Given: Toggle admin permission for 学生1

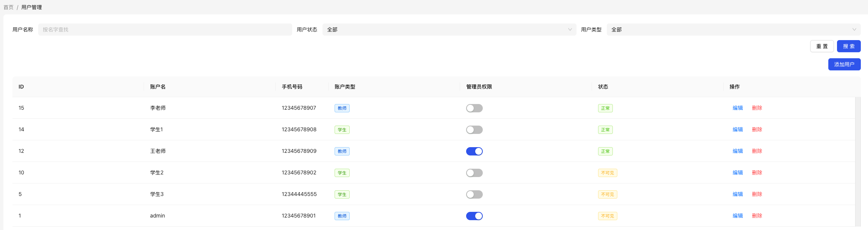Looking at the screenshot, I should [474, 130].
